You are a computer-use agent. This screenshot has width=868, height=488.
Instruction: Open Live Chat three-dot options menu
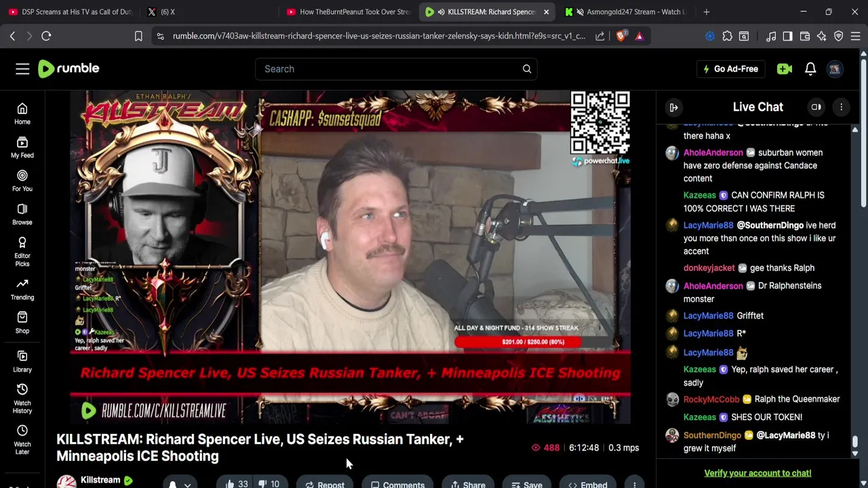(841, 107)
